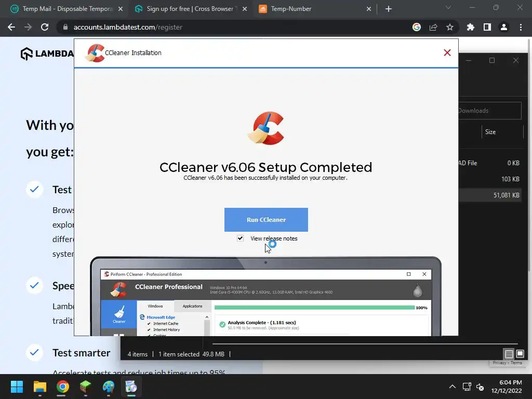The height and width of the screenshot is (399, 532).
Task: Uncheck the View release notes checkbox
Action: click(240, 238)
